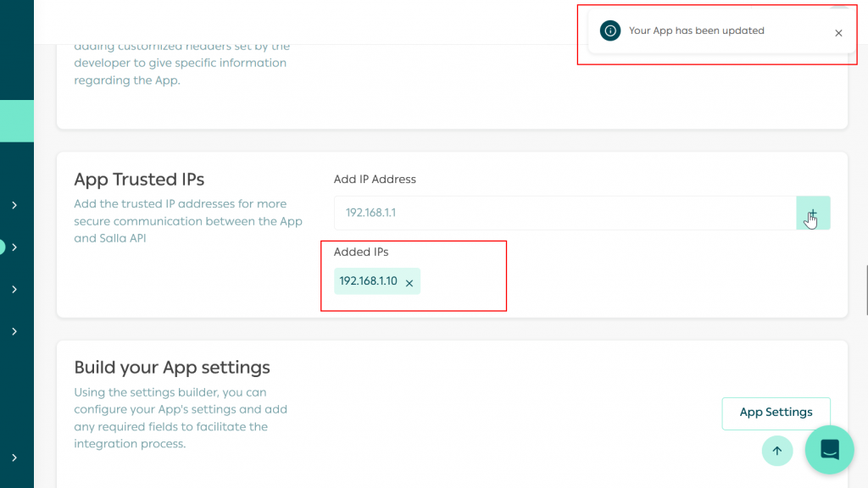Expand the third sidebar chevron
Image resolution: width=868 pixels, height=488 pixels.
point(14,289)
